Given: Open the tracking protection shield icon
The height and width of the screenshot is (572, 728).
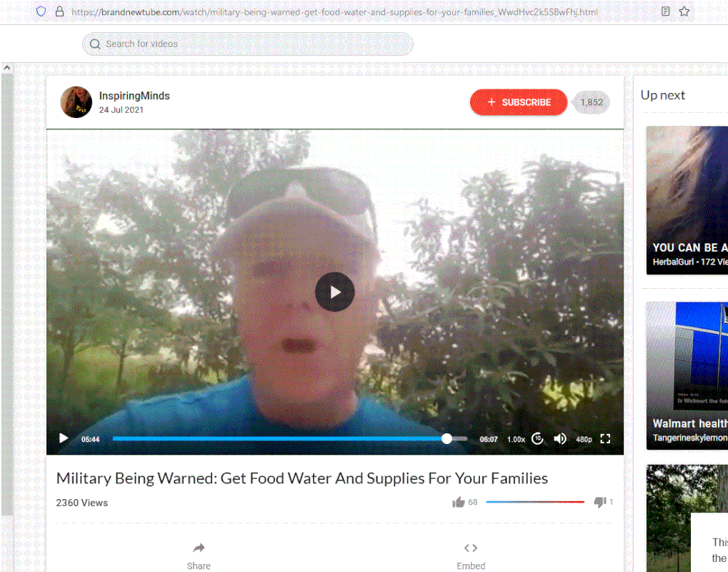Looking at the screenshot, I should point(41,11).
